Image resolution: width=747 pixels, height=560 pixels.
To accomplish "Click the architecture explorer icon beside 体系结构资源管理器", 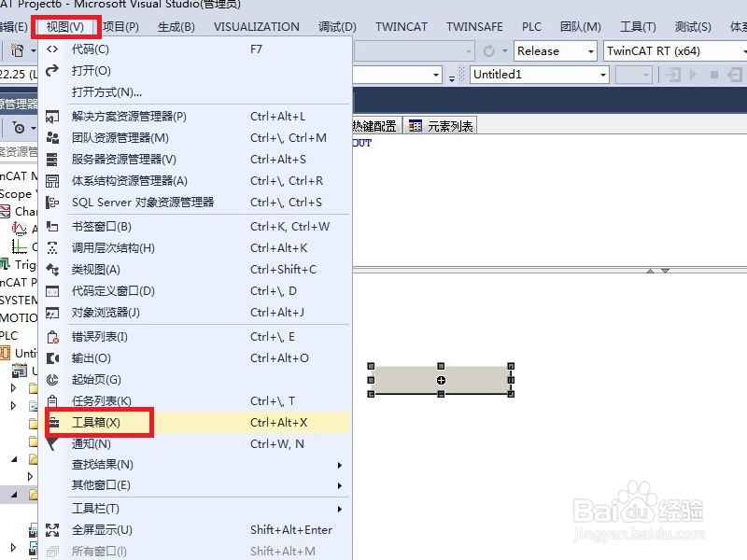I will 52,181.
